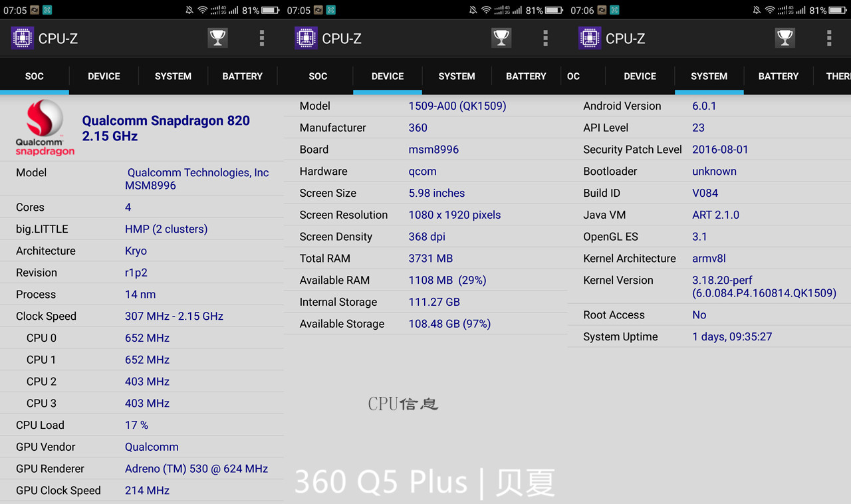Screen dimensions: 851x504
Task: Open the three-dot overflow menu in the left SOC screen
Action: pyautogui.click(x=262, y=38)
